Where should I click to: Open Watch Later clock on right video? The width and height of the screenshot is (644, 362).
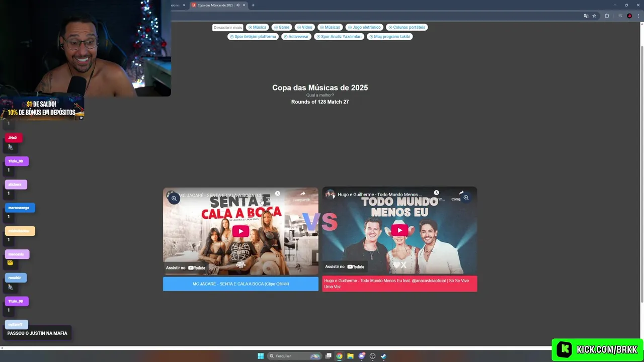tap(436, 193)
